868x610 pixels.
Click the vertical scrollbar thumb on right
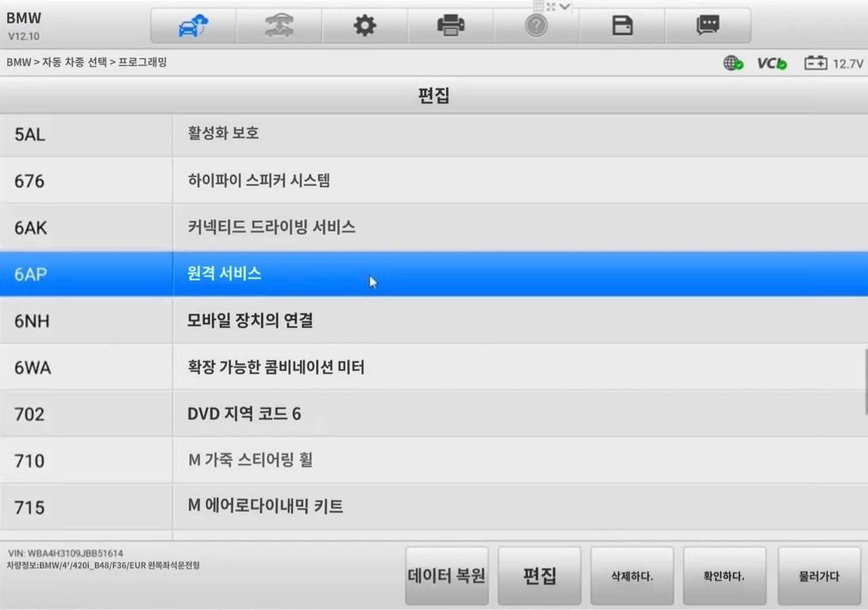coord(865,382)
